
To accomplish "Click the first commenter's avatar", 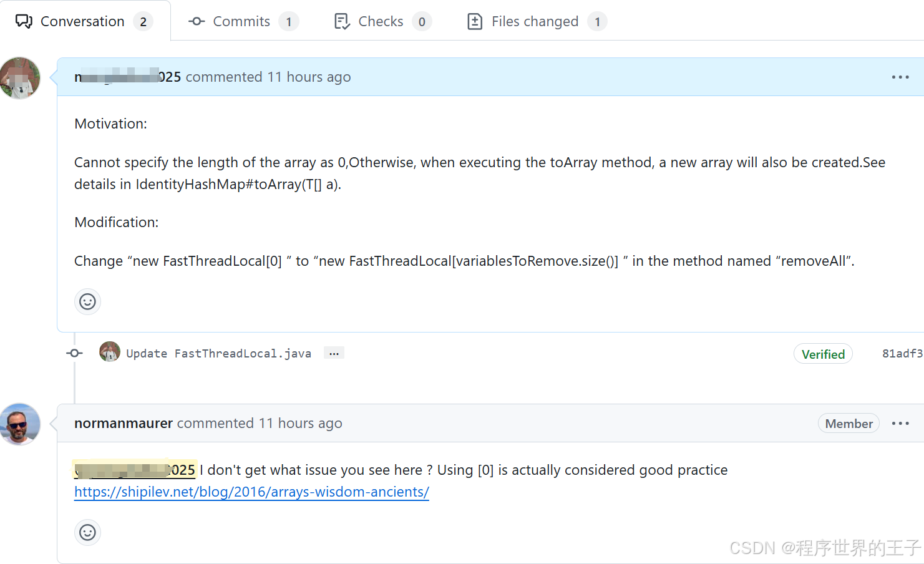I will [20, 78].
